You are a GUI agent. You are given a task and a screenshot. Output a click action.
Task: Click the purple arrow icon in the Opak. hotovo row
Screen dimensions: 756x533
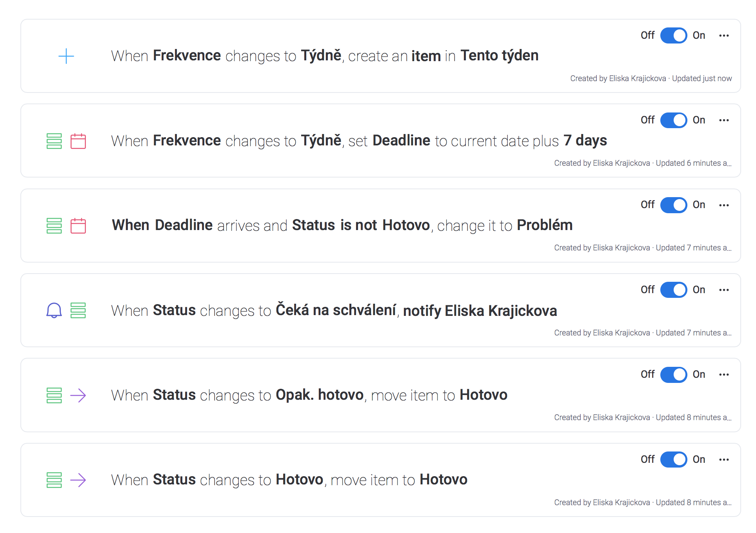click(x=78, y=395)
